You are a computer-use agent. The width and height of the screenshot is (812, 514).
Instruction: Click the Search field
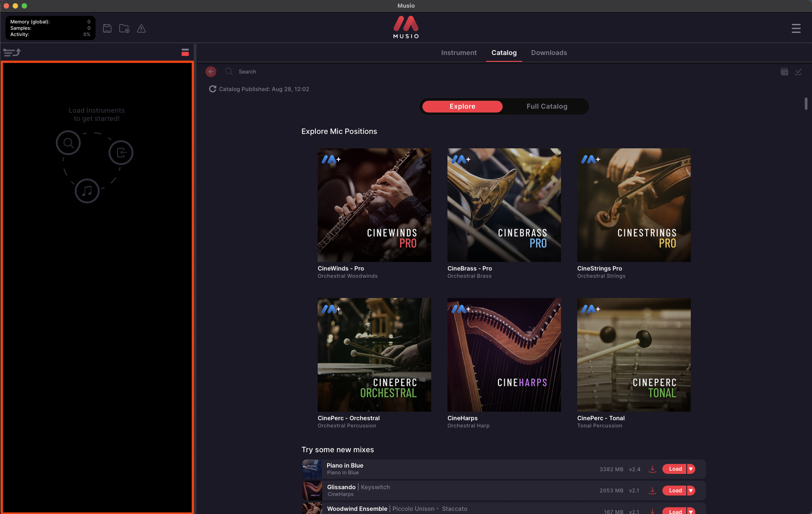click(247, 72)
